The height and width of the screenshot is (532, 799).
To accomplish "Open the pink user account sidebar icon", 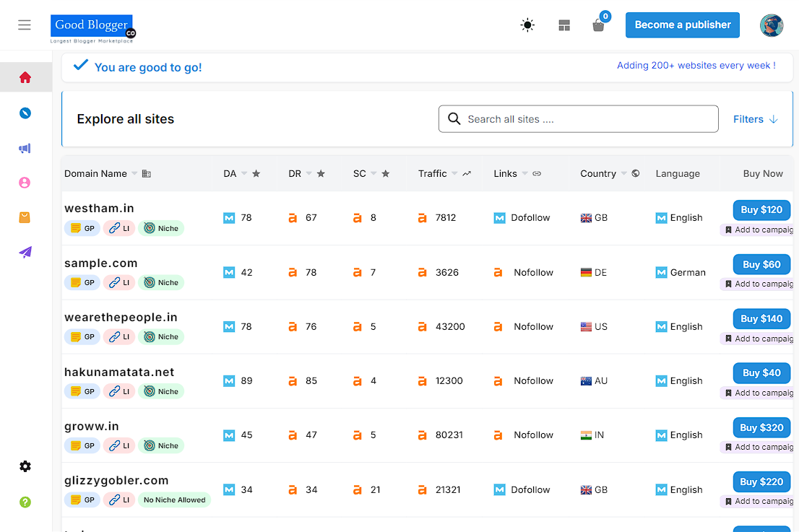I will [x=25, y=183].
